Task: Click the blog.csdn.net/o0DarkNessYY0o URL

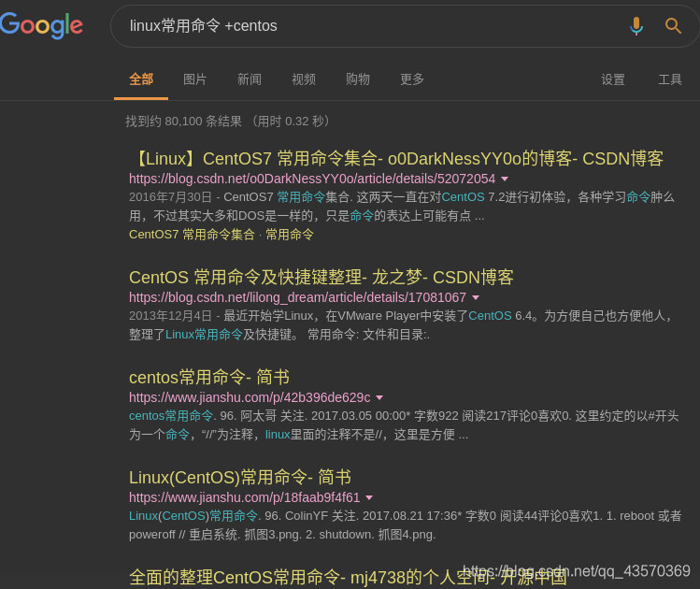Action: pos(312,179)
